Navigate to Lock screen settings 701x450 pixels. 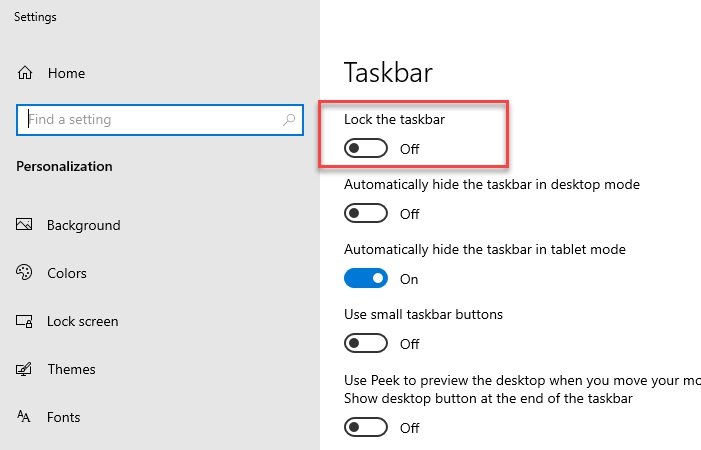coord(83,321)
